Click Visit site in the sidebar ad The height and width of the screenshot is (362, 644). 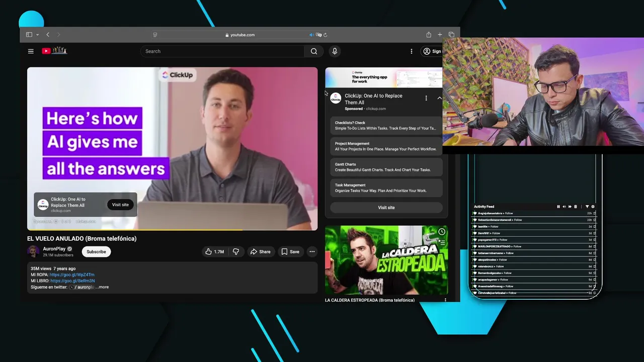coord(386,207)
